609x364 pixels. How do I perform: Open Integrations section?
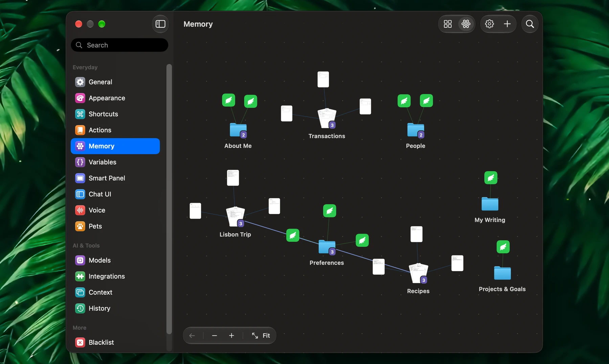pos(115,276)
